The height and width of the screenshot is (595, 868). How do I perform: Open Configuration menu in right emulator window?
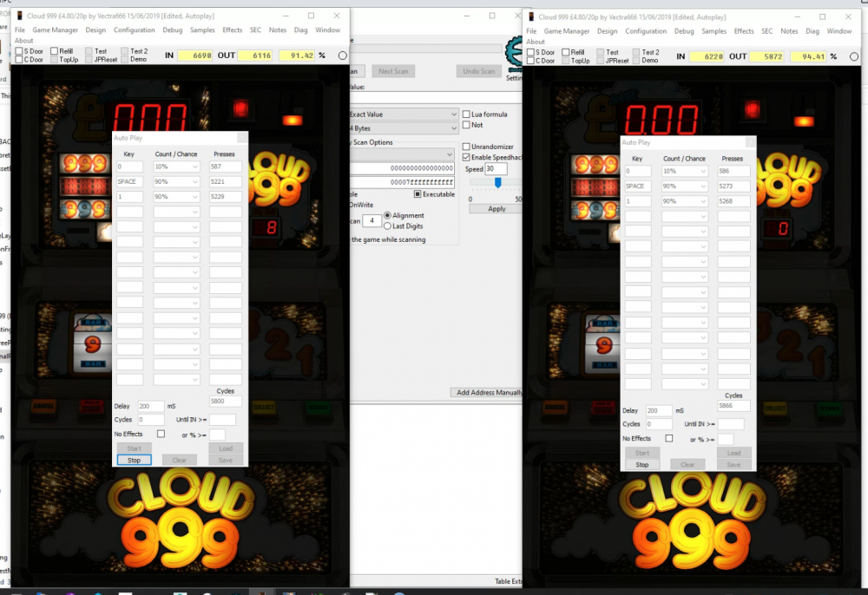[x=646, y=31]
